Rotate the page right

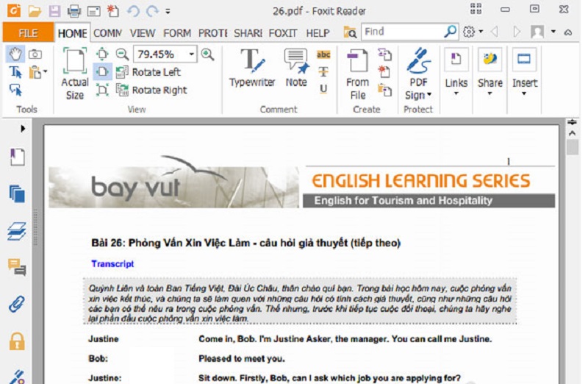[x=151, y=90]
